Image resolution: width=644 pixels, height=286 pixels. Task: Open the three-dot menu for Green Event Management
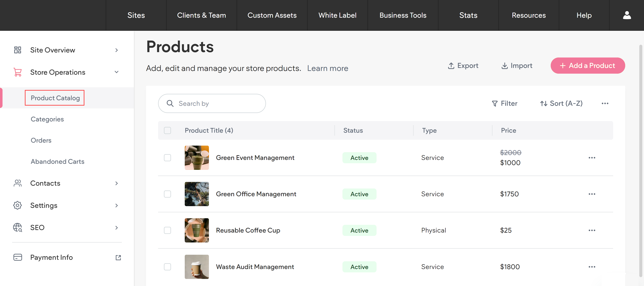pyautogui.click(x=592, y=158)
